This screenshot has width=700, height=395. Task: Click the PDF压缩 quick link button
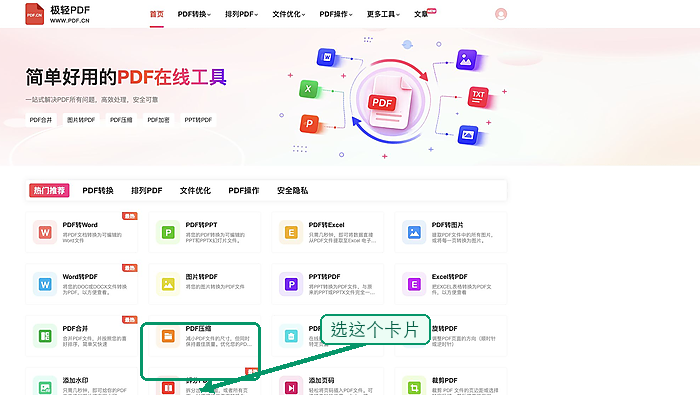click(121, 120)
